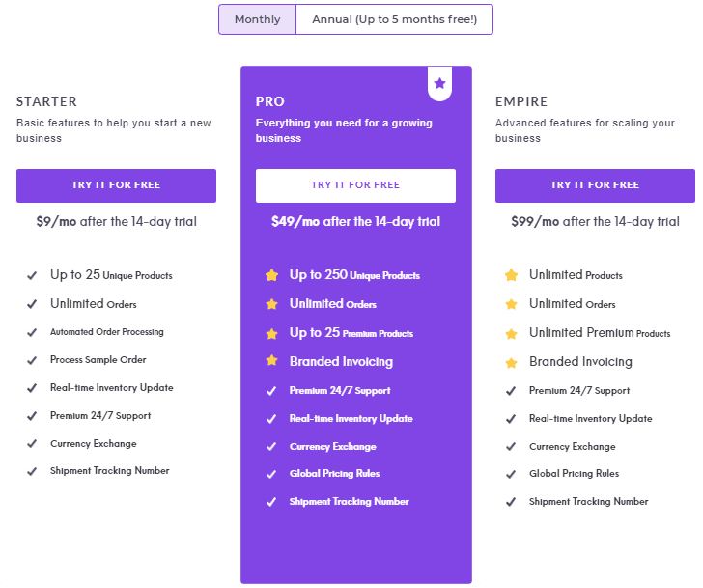
Task: Click the checkmark next to Starter Currency Exchange
Action: (x=32, y=444)
